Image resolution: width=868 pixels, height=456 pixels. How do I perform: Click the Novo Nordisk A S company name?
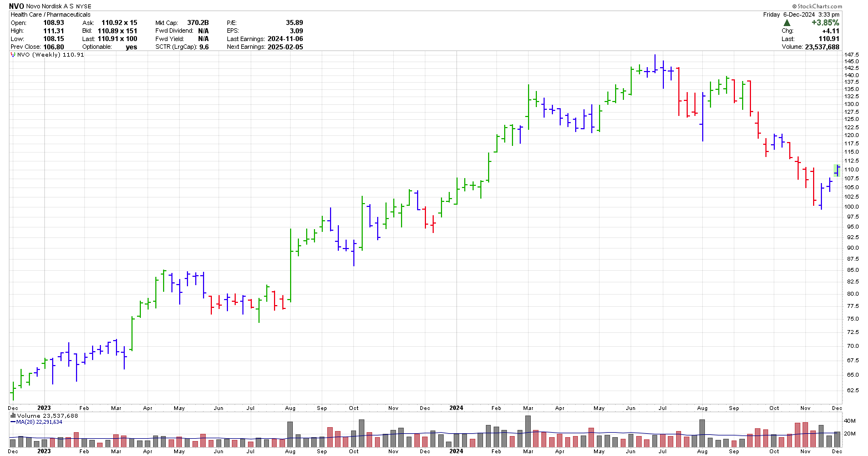coord(50,7)
